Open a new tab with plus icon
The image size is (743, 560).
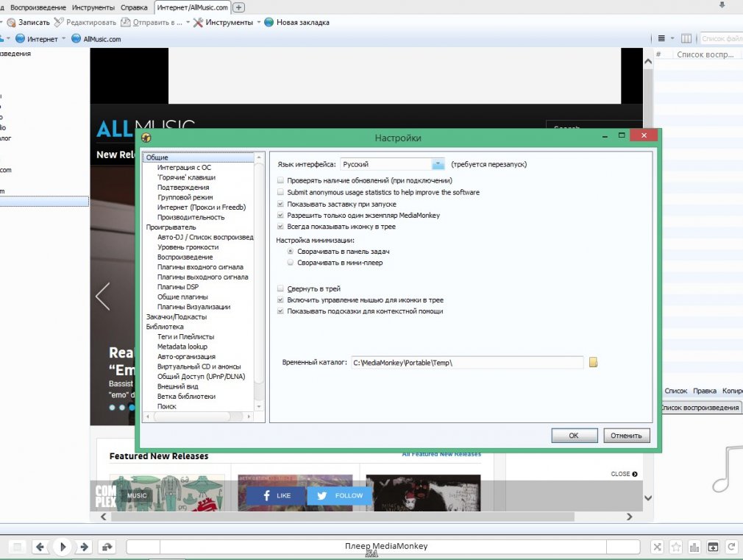point(239,7)
